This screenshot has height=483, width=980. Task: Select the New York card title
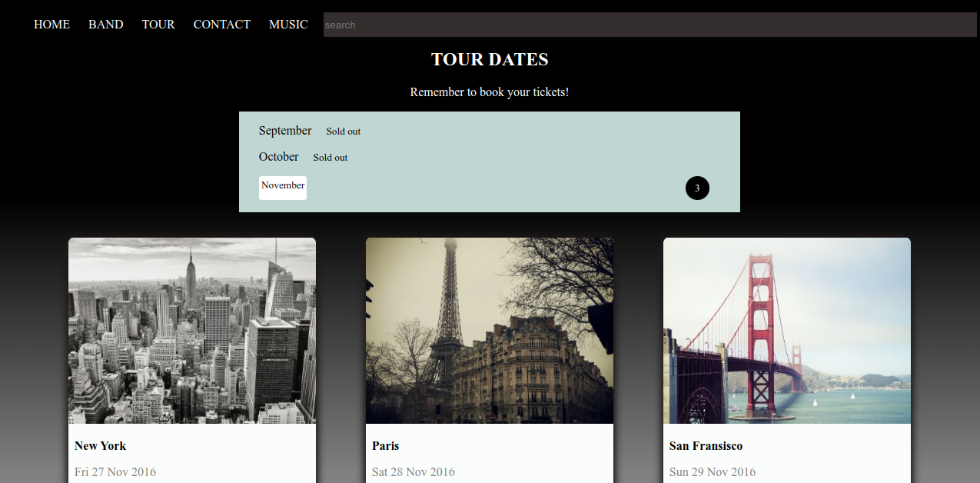point(100,445)
